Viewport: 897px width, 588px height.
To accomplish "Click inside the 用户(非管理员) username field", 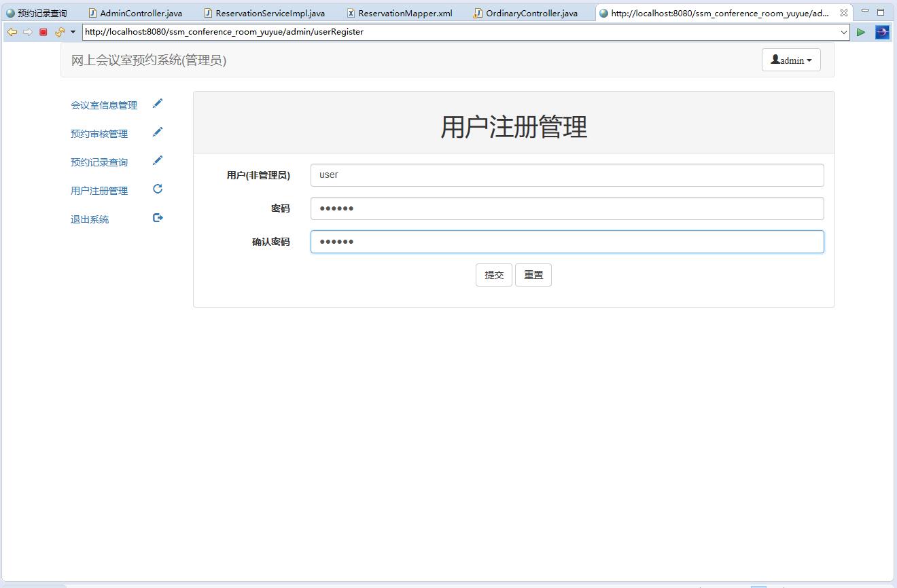I will point(567,174).
